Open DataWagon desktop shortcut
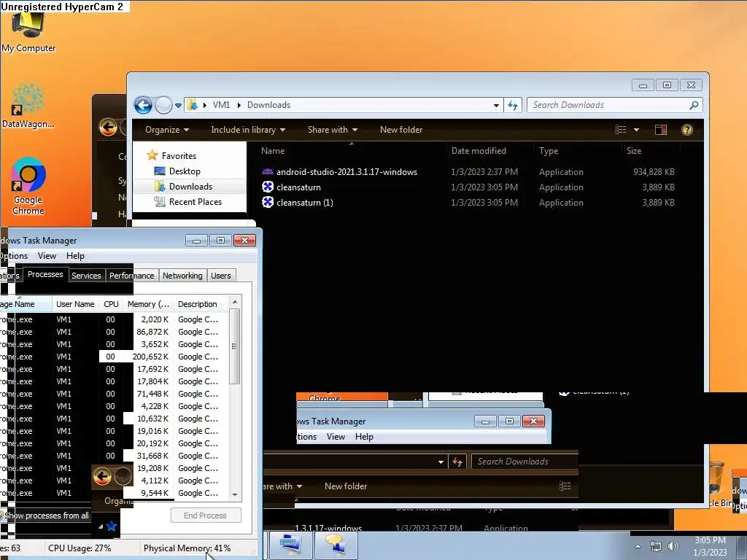Viewport: 747px width, 560px height. pyautogui.click(x=28, y=106)
